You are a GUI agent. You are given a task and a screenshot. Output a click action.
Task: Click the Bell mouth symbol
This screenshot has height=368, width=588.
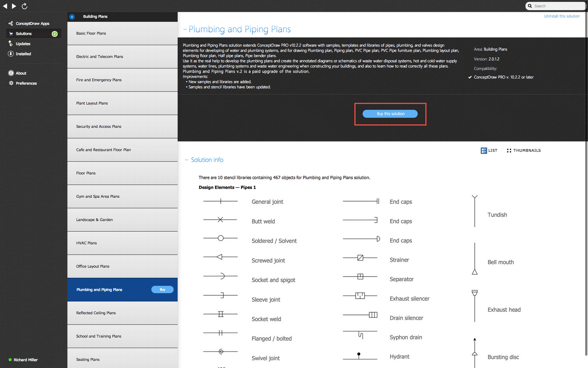[x=475, y=259]
